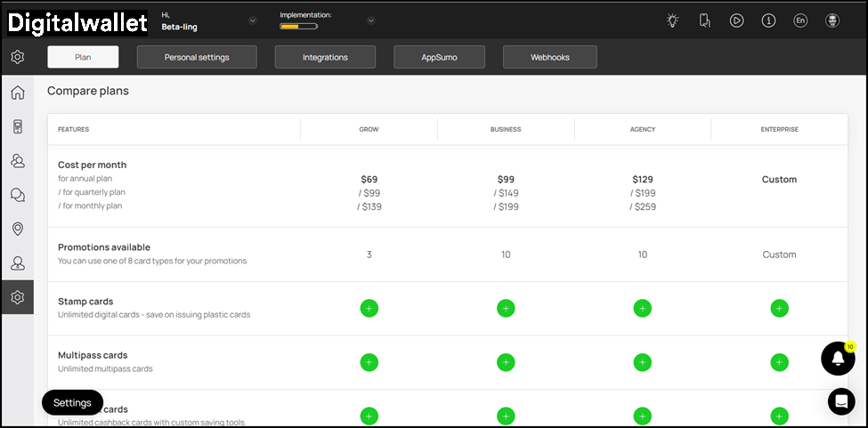Expand the Implementation progress dropdown
This screenshot has height=428, width=868.
pyautogui.click(x=370, y=20)
